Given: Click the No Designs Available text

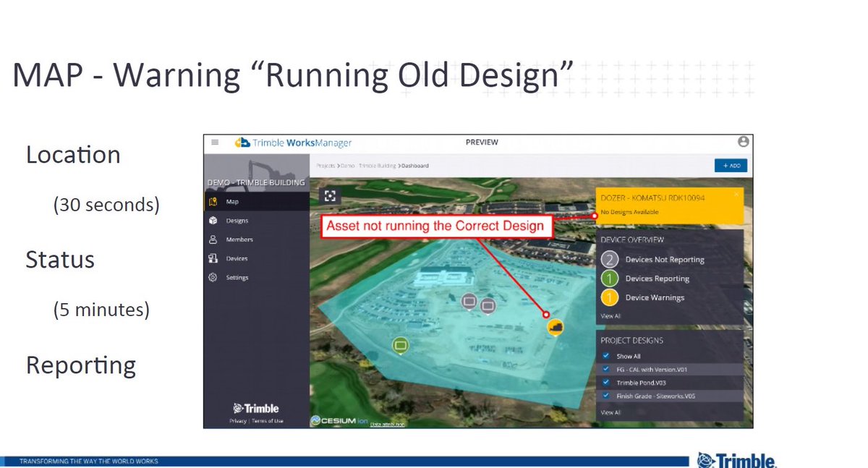Looking at the screenshot, I should [x=629, y=212].
